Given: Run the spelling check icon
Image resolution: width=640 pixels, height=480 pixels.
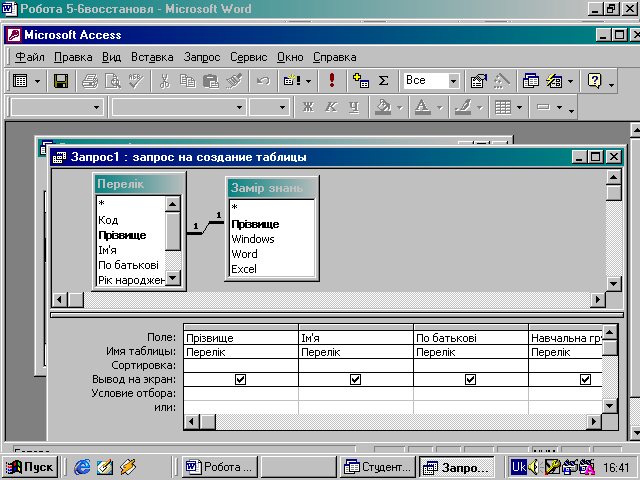Looking at the screenshot, I should (136, 81).
